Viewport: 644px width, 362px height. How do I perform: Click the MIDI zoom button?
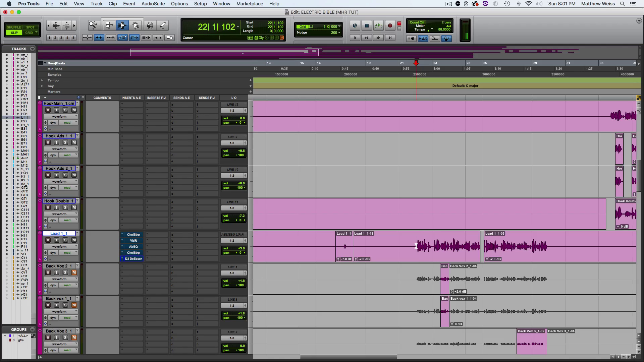point(66,25)
